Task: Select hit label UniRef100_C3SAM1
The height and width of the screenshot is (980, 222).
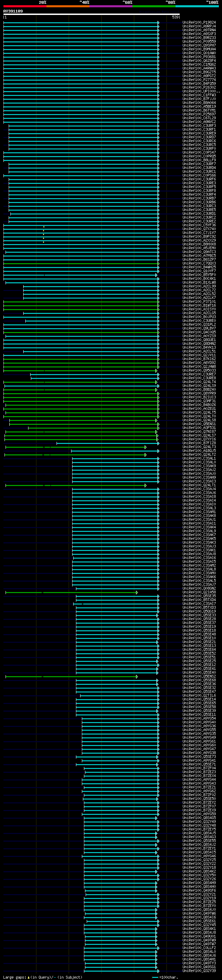Action: click(199, 512)
